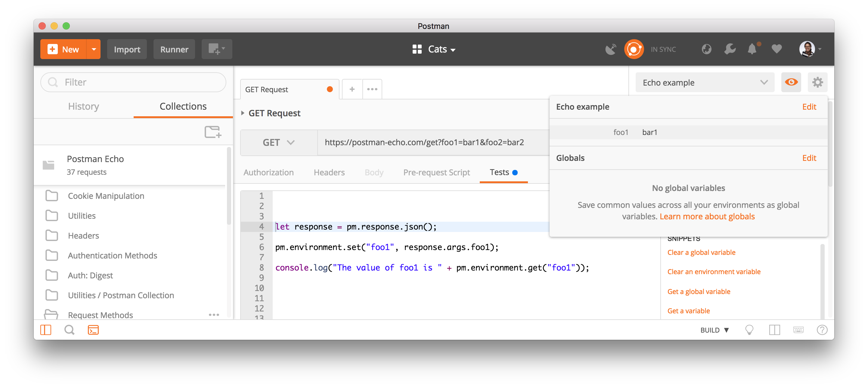Insert Clear an environment variable snippet
This screenshot has height=388, width=868.
tap(714, 272)
